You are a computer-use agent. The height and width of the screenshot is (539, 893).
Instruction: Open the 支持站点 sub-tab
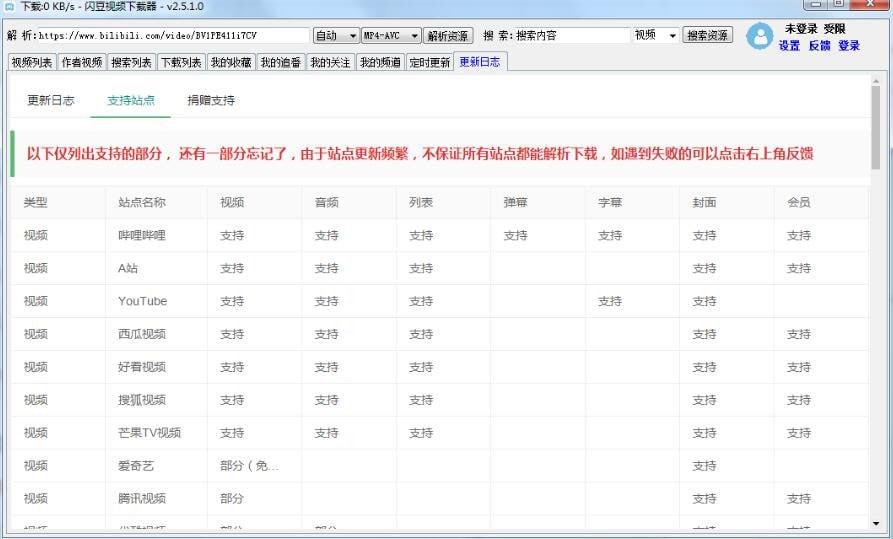[131, 100]
